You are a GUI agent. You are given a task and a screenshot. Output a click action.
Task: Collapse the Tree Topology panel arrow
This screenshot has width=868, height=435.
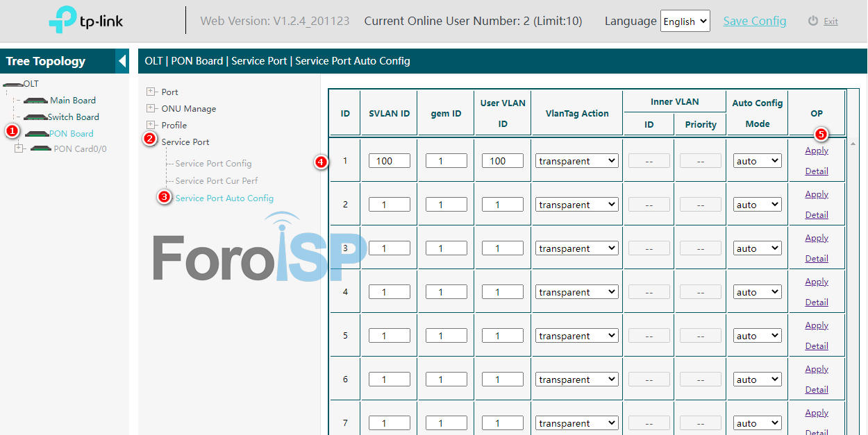coord(122,61)
